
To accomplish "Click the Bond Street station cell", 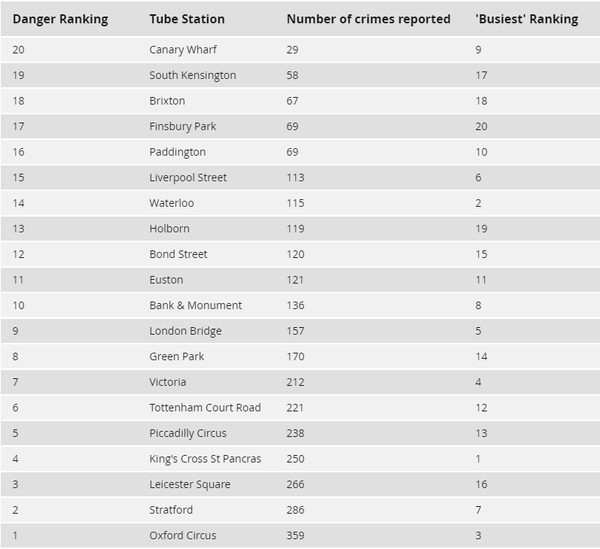I will (178, 254).
